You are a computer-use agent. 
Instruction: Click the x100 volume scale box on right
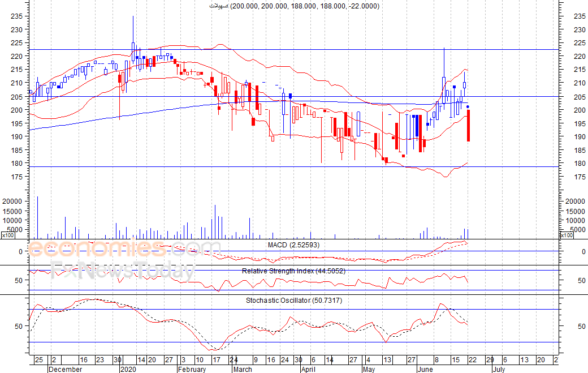pos(567,235)
